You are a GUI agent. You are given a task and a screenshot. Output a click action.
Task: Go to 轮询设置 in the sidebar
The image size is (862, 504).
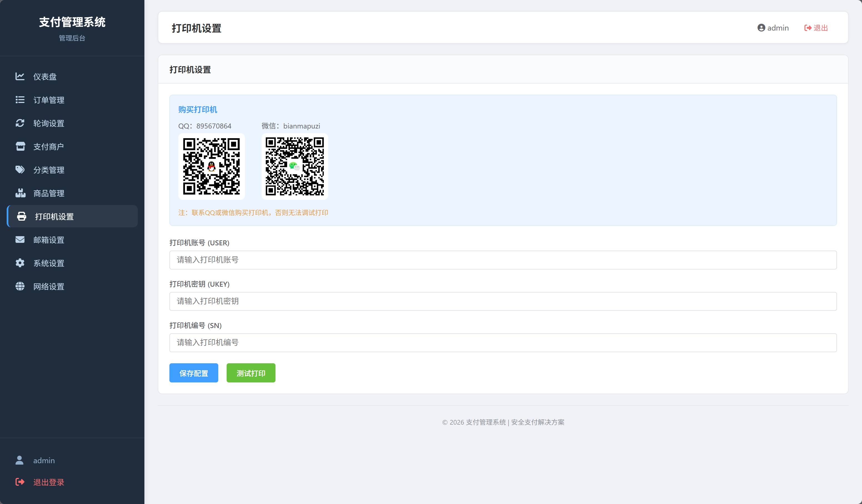pyautogui.click(x=72, y=123)
